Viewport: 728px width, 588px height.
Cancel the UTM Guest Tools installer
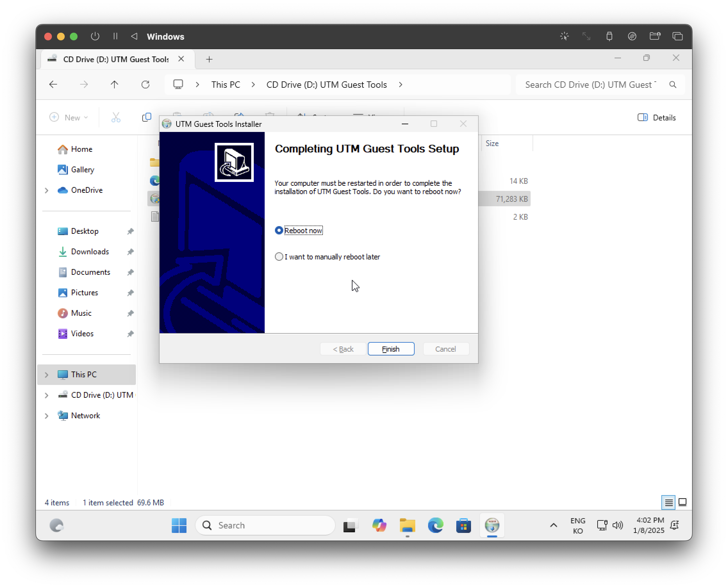click(446, 349)
